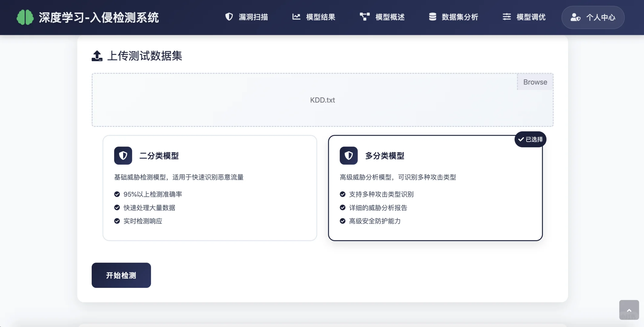Click the KDD.txt file upload area
Image resolution: width=644 pixels, height=327 pixels.
click(322, 100)
